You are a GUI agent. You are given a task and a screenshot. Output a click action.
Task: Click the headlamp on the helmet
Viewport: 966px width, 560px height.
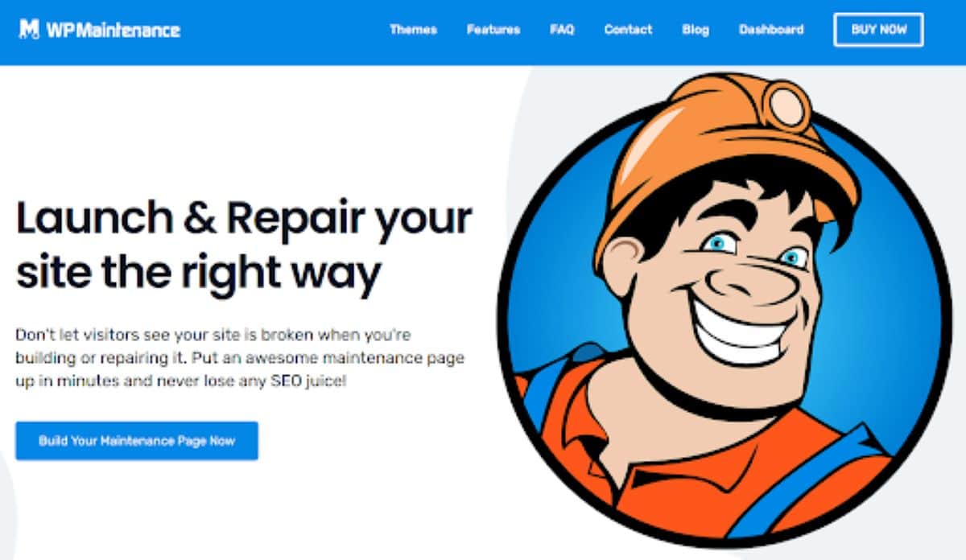click(x=786, y=105)
